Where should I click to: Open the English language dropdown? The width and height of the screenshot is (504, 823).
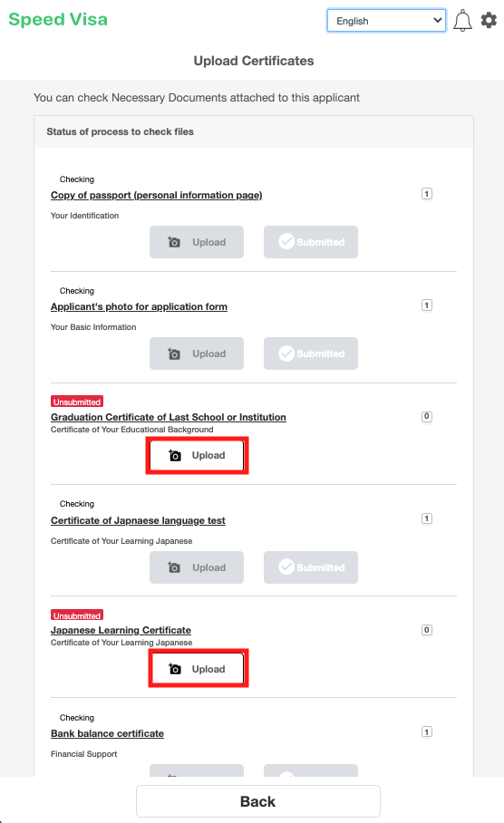386,21
